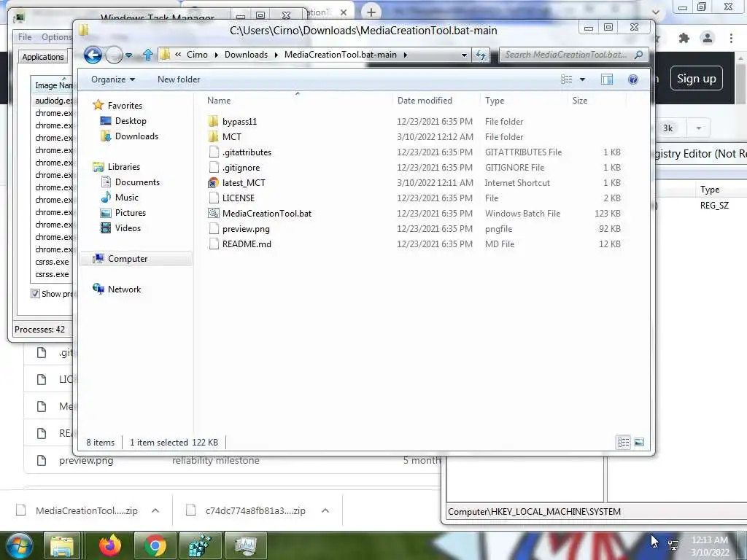The height and width of the screenshot is (560, 747).
Task: Click New folder button
Action: (x=179, y=79)
